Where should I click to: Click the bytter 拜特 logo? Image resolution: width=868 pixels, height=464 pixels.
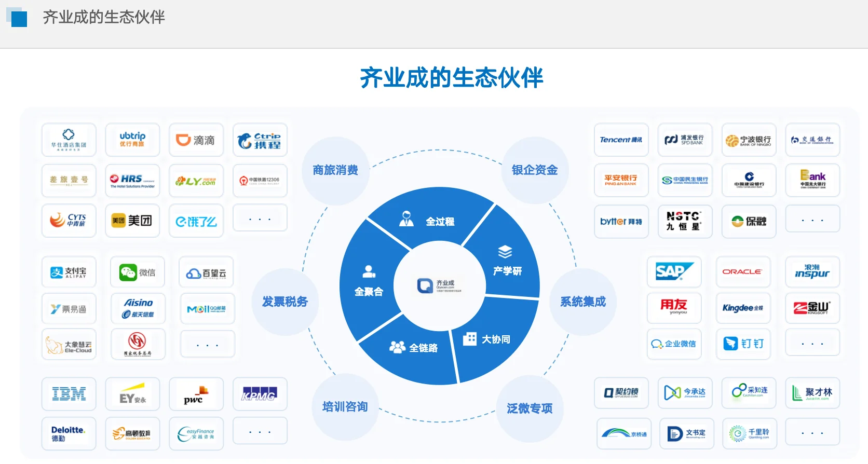click(621, 222)
